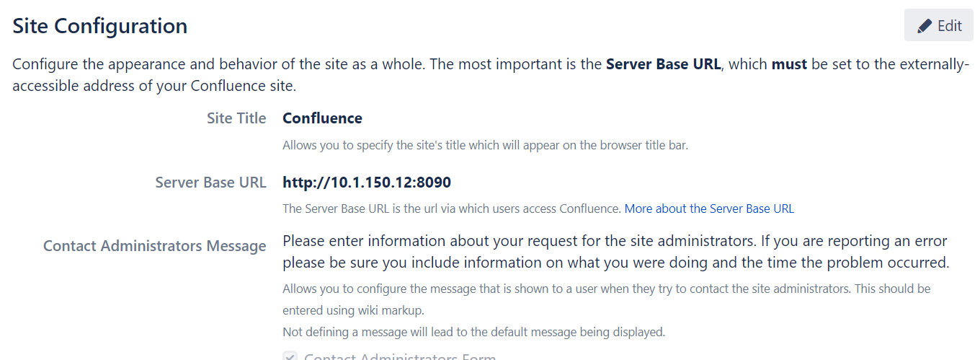The width and height of the screenshot is (980, 360).
Task: Click the pencil icon in Edit button
Action: pos(924,27)
